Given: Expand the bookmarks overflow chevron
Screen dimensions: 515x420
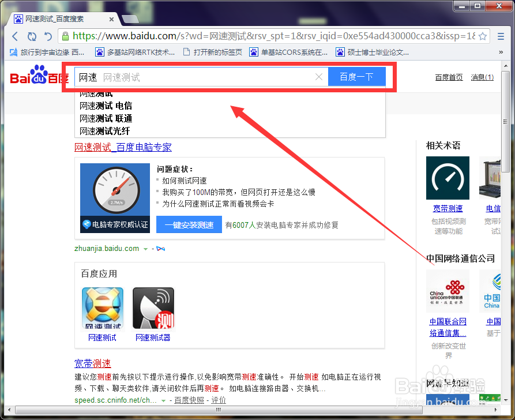Looking at the screenshot, I should (x=501, y=52).
